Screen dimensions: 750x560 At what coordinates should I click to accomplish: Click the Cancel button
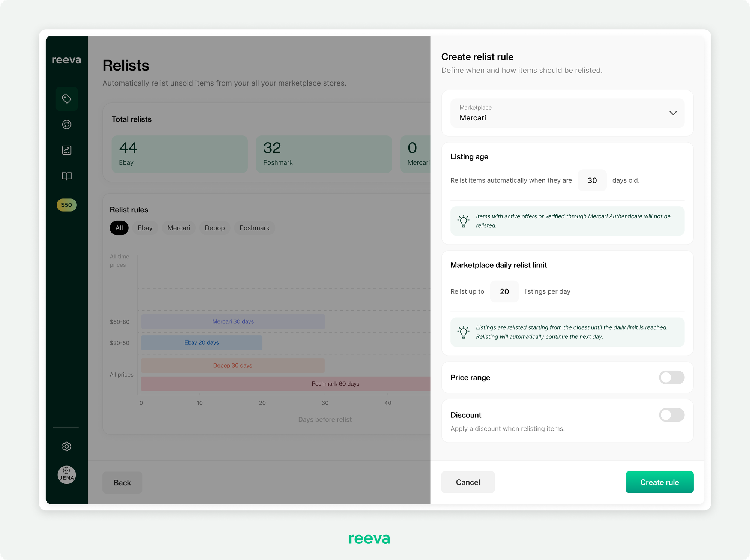tap(468, 482)
